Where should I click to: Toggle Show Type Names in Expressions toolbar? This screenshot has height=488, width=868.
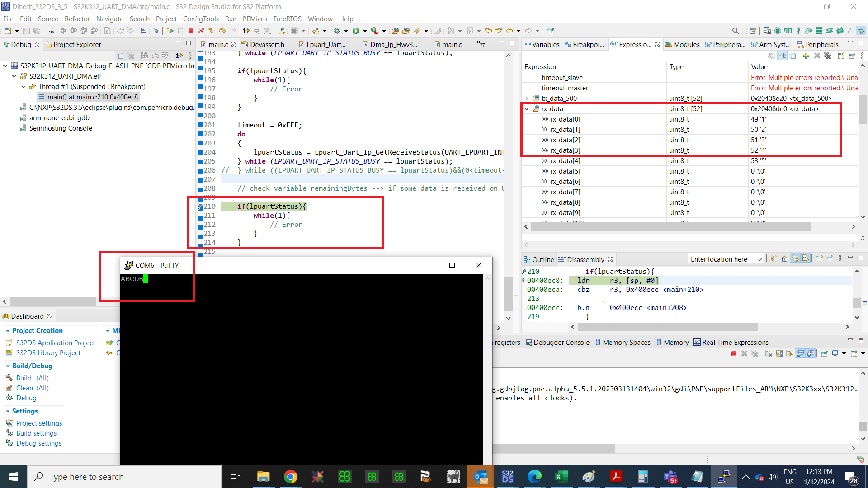(x=772, y=56)
